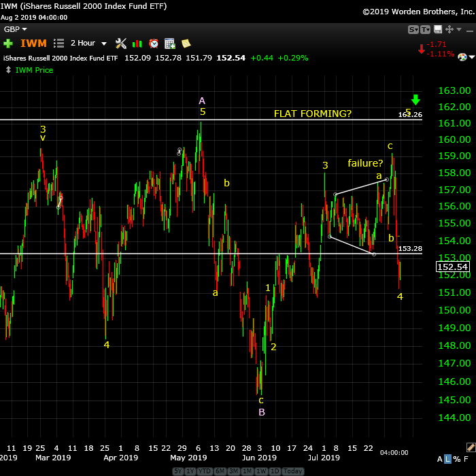
Task: Click the FLAT FORMING? annotation text
Action: (313, 114)
